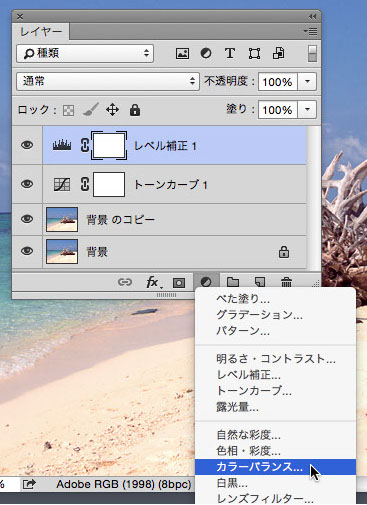Screen dimensions: 367x505
Task: Click mask link icon on トーンカーブ 1
Action: coord(85,184)
